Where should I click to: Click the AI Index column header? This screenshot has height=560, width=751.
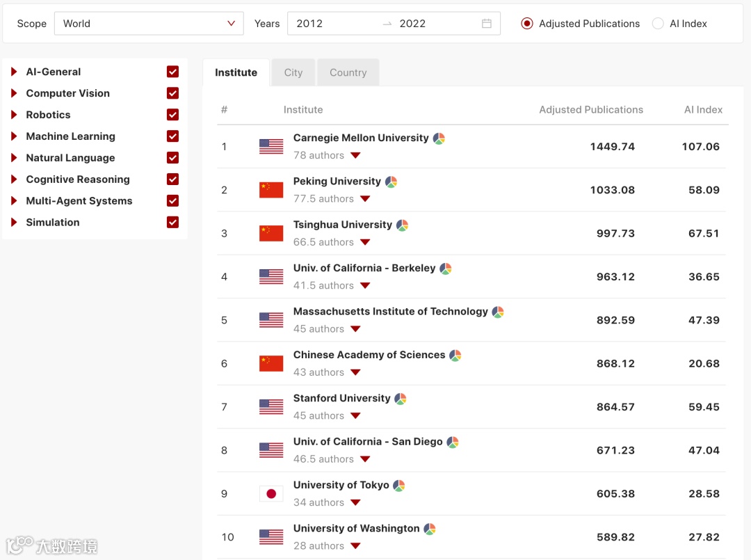(703, 110)
